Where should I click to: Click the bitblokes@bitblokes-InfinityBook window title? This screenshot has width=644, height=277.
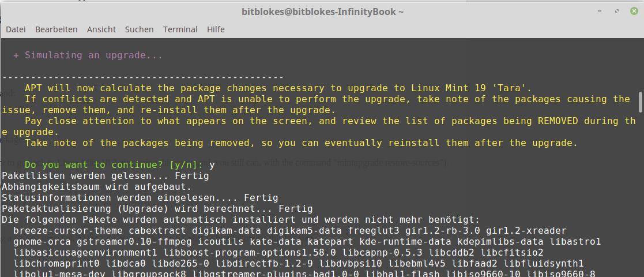pyautogui.click(x=322, y=12)
